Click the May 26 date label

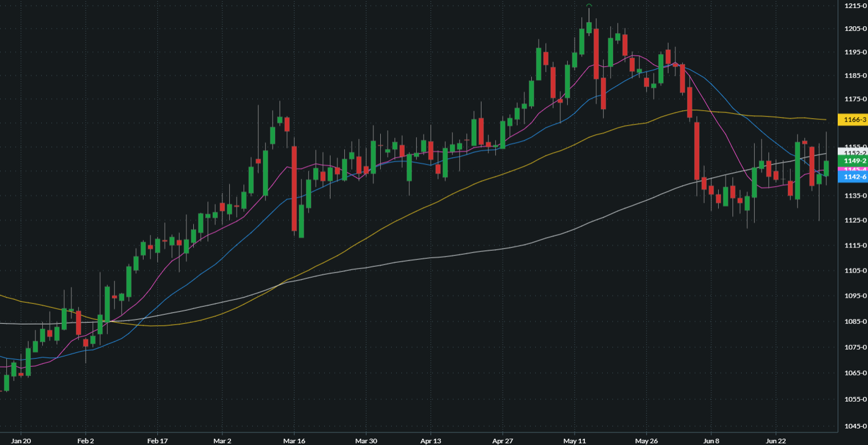click(x=646, y=441)
